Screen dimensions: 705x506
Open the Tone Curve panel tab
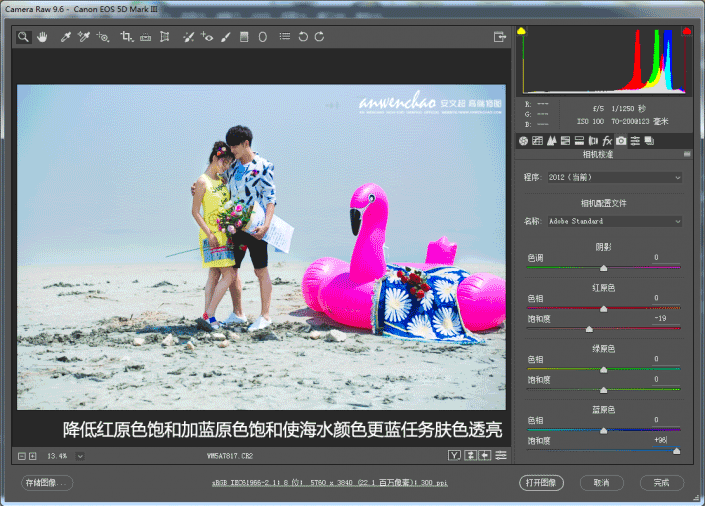pyautogui.click(x=537, y=141)
